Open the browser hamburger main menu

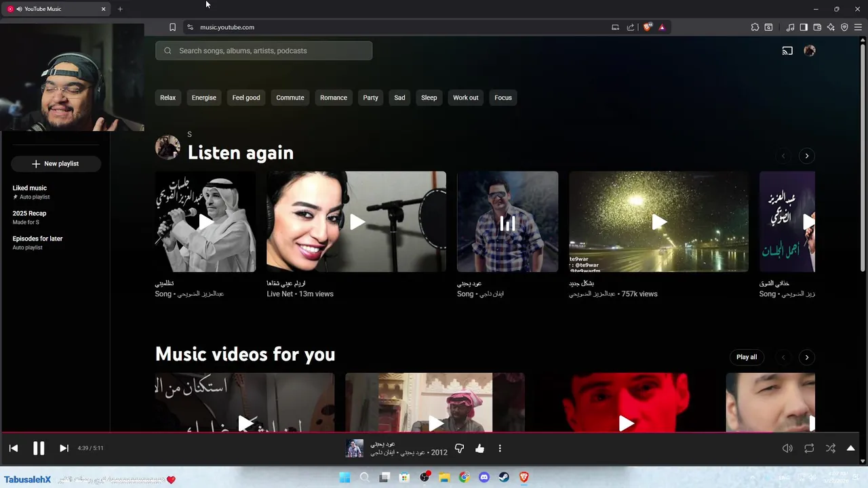[x=858, y=27]
